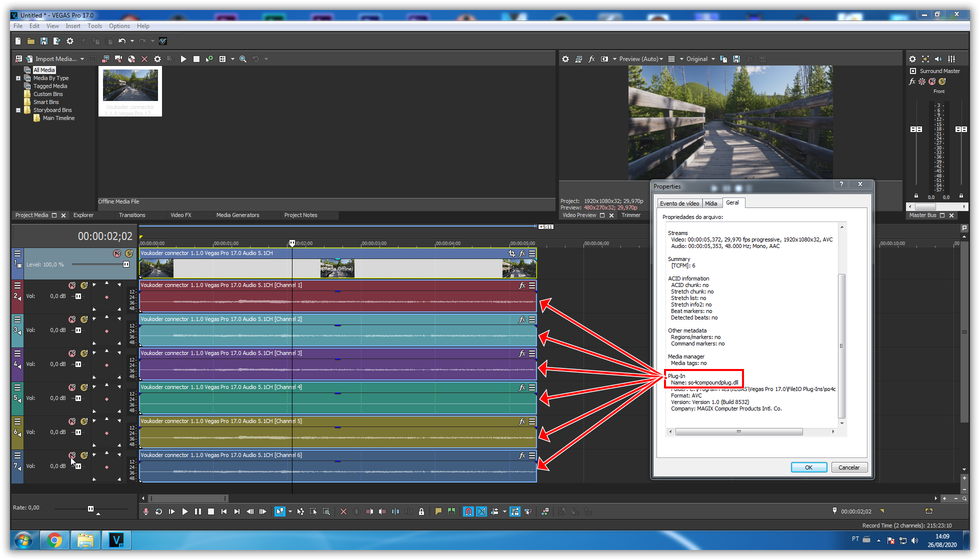
Task: Enable snapping magnet icon in transport toolbar
Action: (468, 511)
